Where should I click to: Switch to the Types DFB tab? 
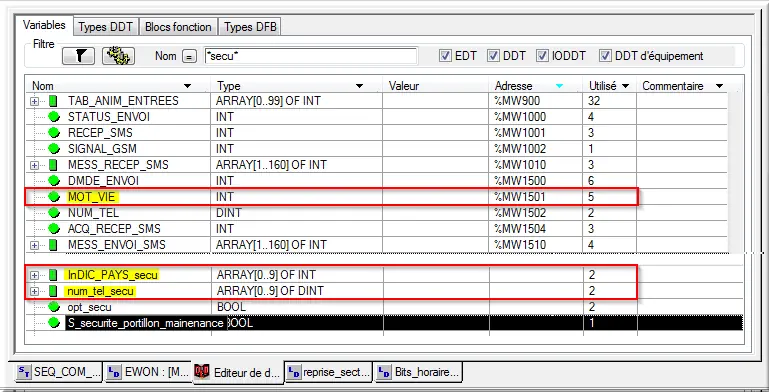tap(250, 27)
